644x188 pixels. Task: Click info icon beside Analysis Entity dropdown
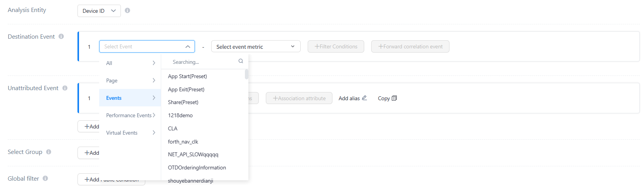tap(127, 10)
